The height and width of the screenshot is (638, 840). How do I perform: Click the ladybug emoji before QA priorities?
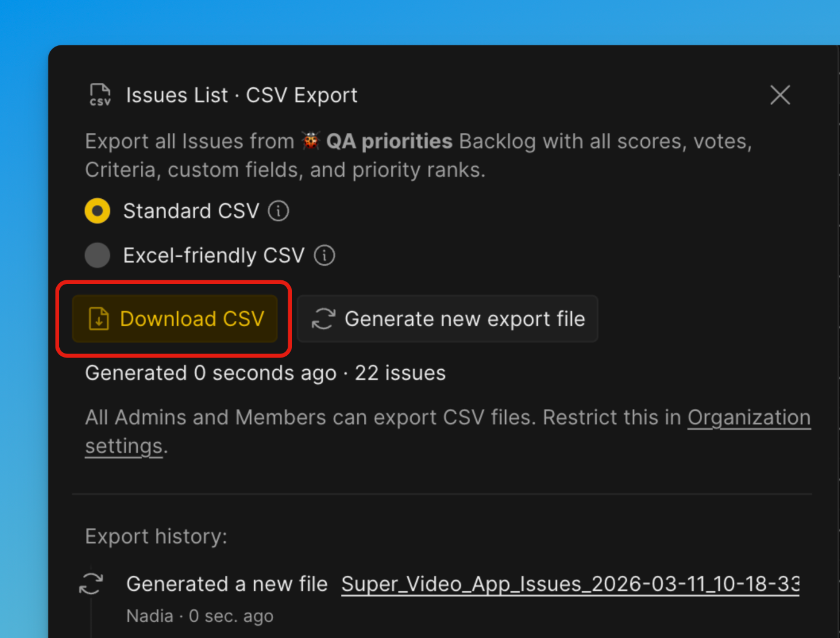point(312,141)
